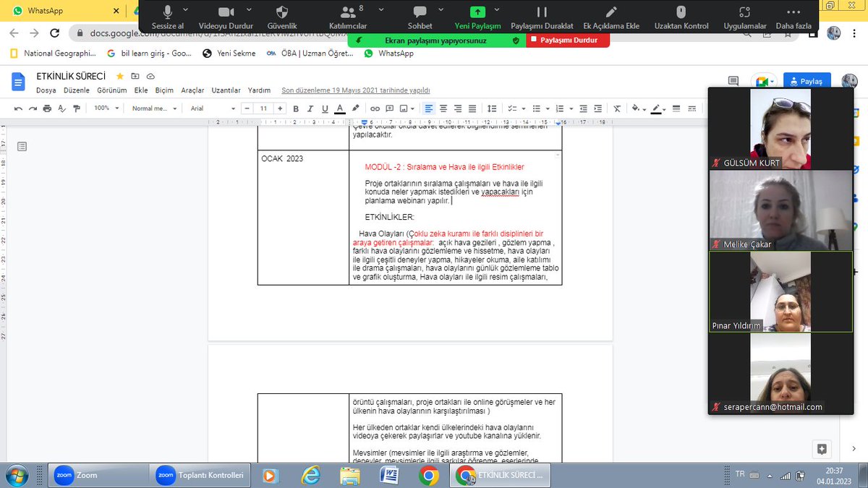Open the Katılımcılar participants panel

click(x=348, y=17)
